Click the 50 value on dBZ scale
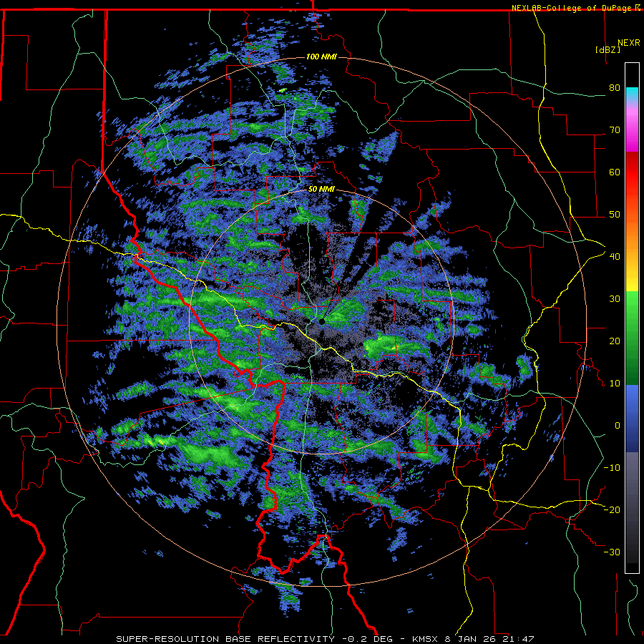This screenshot has width=644, height=644. [x=615, y=215]
